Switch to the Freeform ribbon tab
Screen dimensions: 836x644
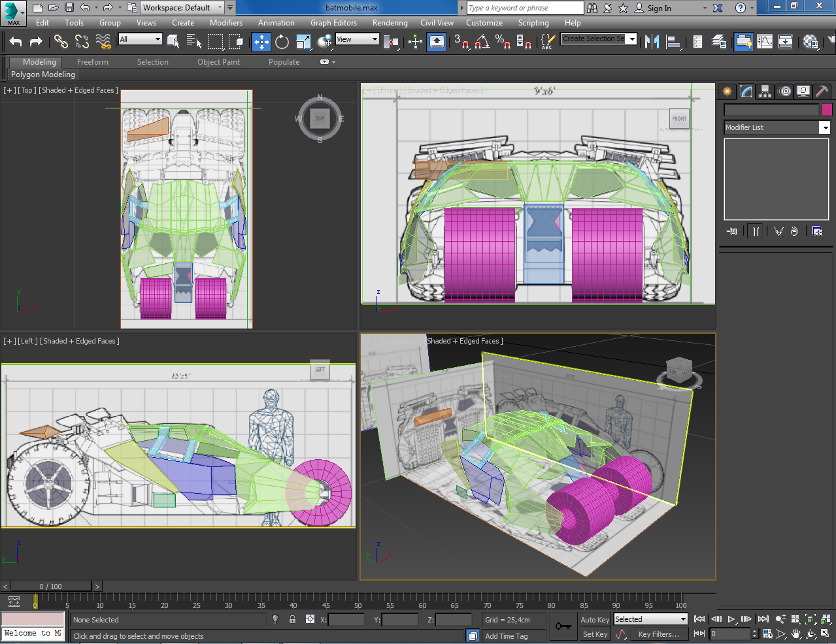[x=93, y=62]
